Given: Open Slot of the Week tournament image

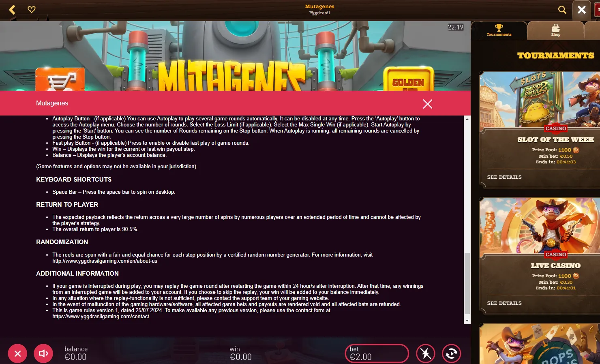Looking at the screenshot, I should click(540, 100).
